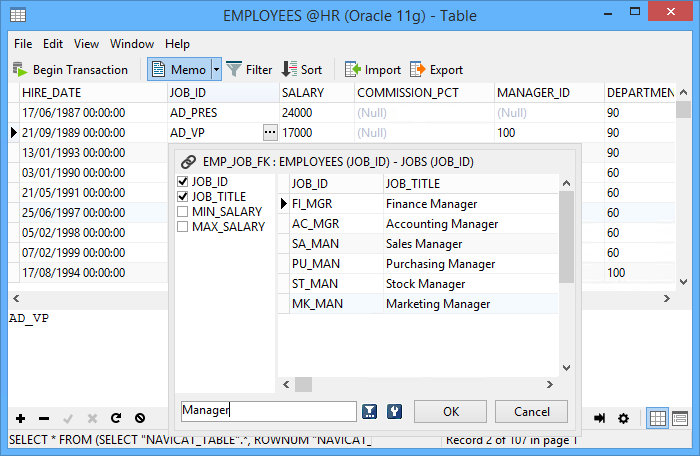
Task: Click the Manager search input field
Action: 269,411
